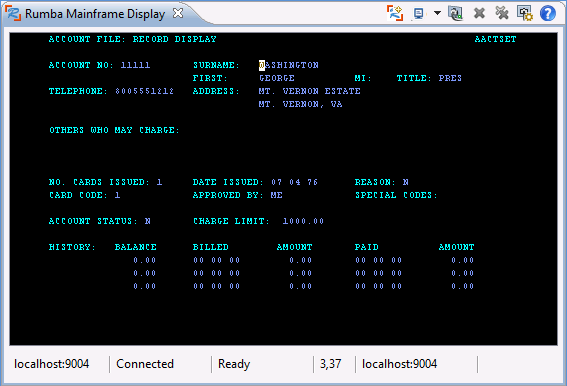567x386 pixels.
Task: Click the SPECIAL CODES label
Action: tap(396, 195)
